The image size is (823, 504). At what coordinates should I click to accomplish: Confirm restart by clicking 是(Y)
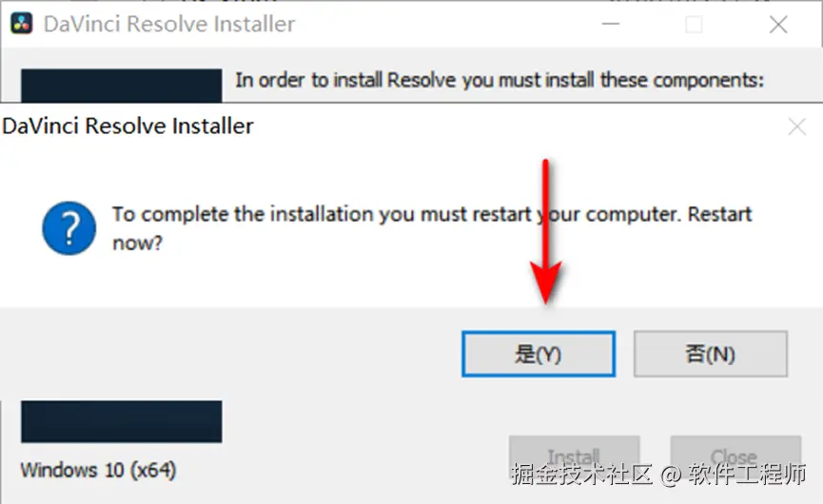(539, 354)
